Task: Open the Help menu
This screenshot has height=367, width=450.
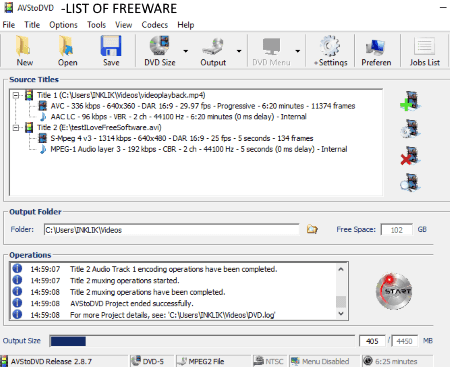Action: pos(186,25)
